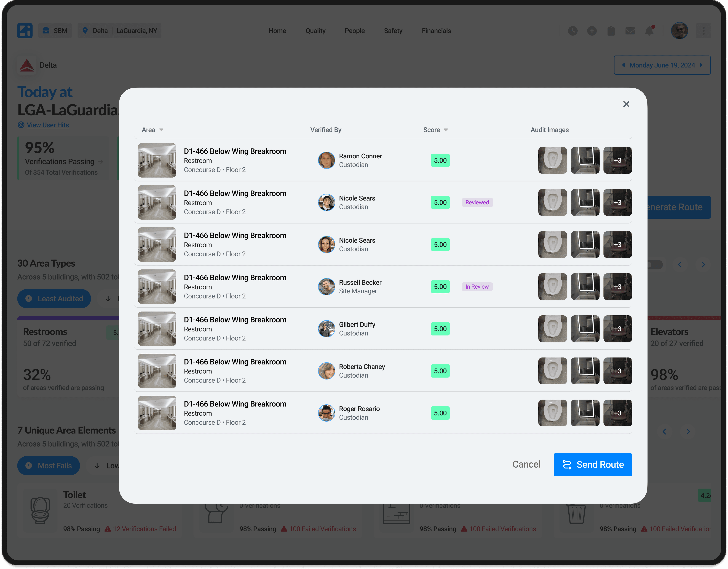Click the arrow next to Verifications Passing
The width and height of the screenshot is (728, 569).
coord(100,162)
